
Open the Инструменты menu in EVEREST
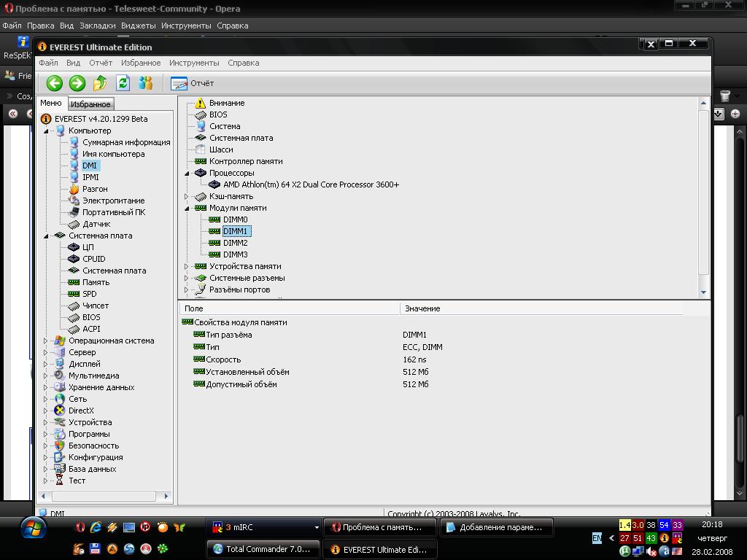194,63
